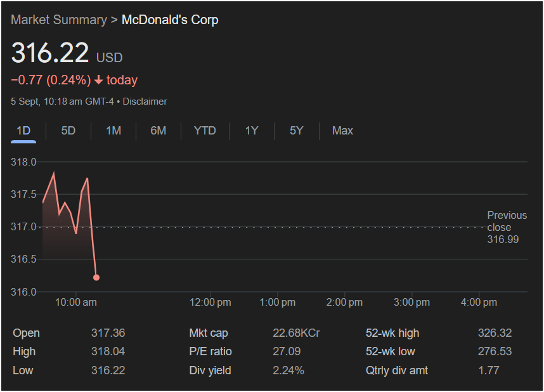Click the P/E ratio label

[x=210, y=351]
